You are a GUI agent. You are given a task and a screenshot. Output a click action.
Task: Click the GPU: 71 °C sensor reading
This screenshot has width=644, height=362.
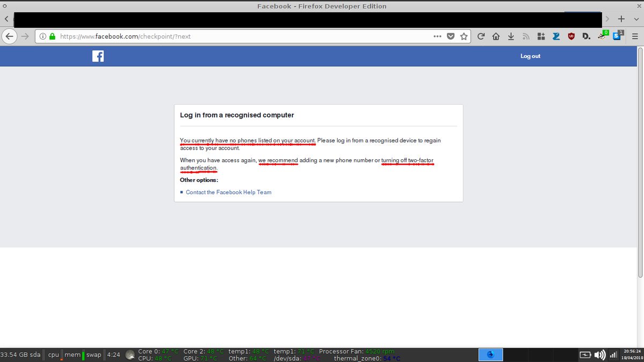click(200, 358)
